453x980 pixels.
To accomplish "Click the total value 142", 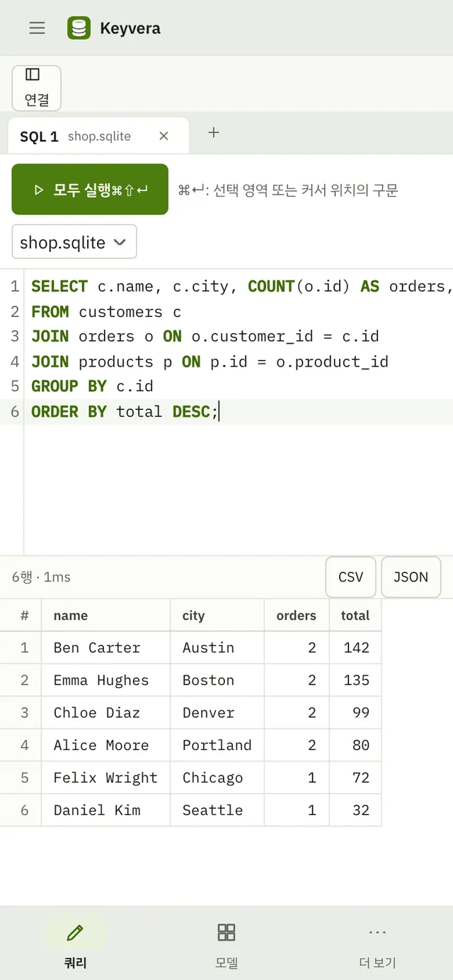I will coord(355,647).
